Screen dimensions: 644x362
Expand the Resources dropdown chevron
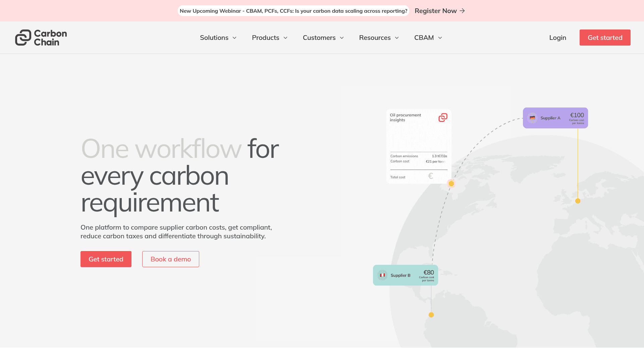(397, 38)
